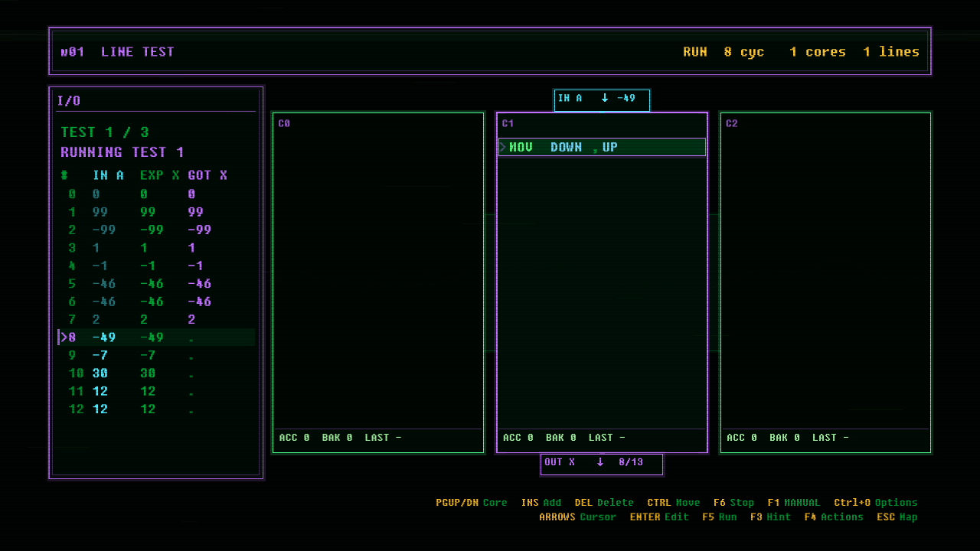Viewport: 980px width, 551px height.
Task: Click IN A value -49 in row 8
Action: (x=104, y=337)
